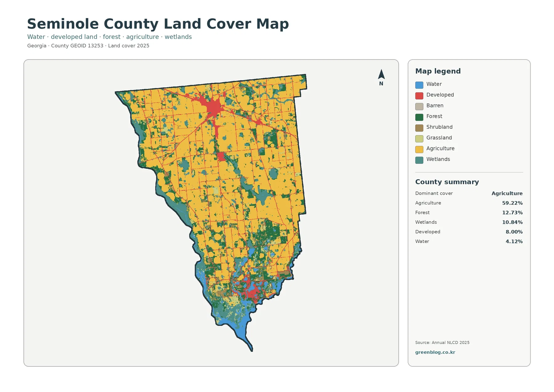
Task: Click the 59.22% agriculture value
Action: point(512,203)
